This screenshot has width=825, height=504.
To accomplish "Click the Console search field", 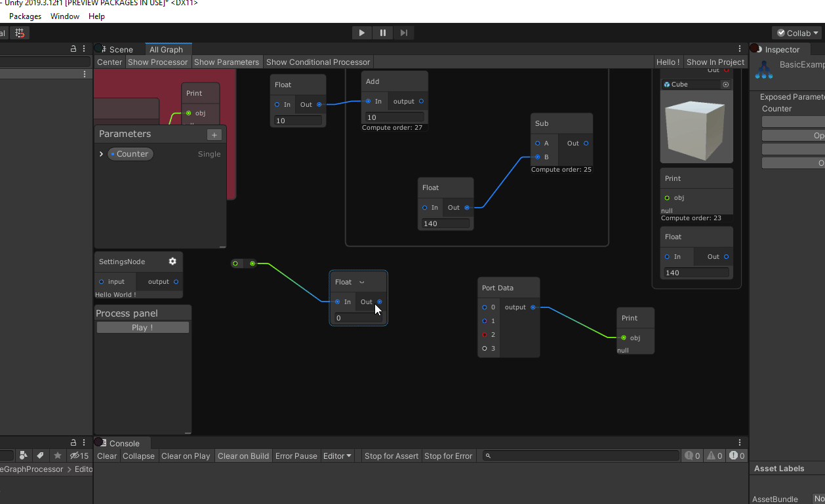I will coord(580,455).
